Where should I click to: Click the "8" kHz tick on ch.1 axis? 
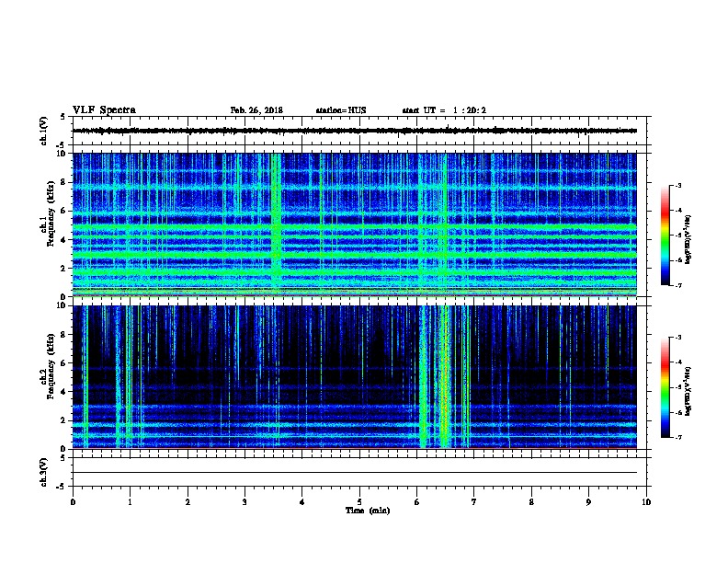tap(63, 182)
